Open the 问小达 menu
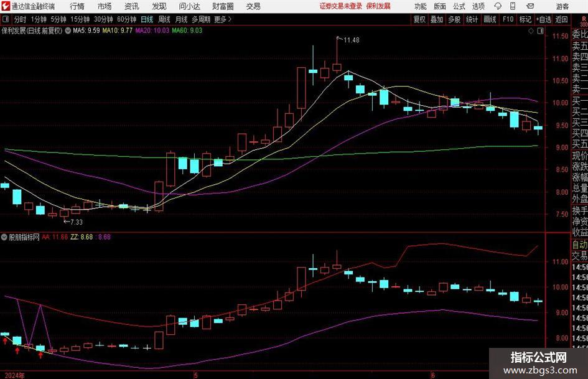The width and height of the screenshot is (588, 379). pyautogui.click(x=189, y=6)
